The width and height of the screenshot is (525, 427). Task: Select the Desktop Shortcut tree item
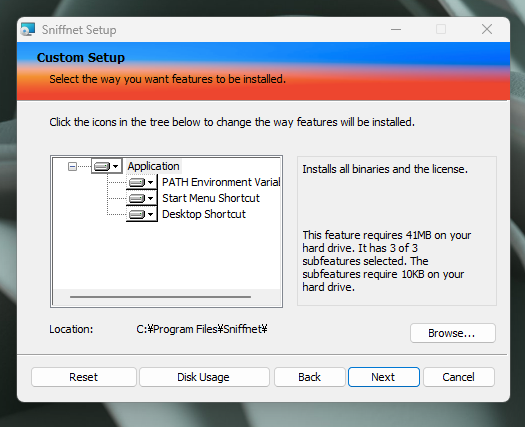click(x=204, y=214)
